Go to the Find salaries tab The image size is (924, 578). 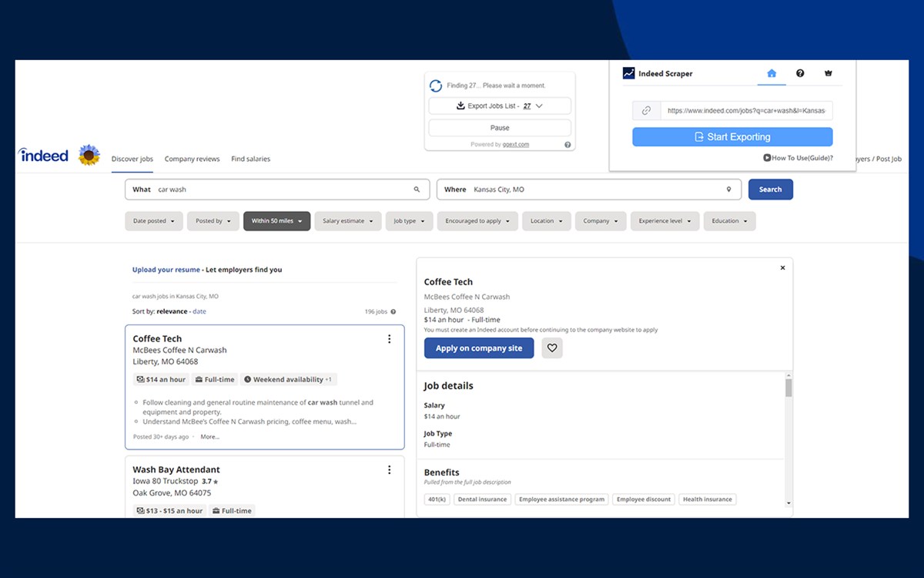click(251, 159)
